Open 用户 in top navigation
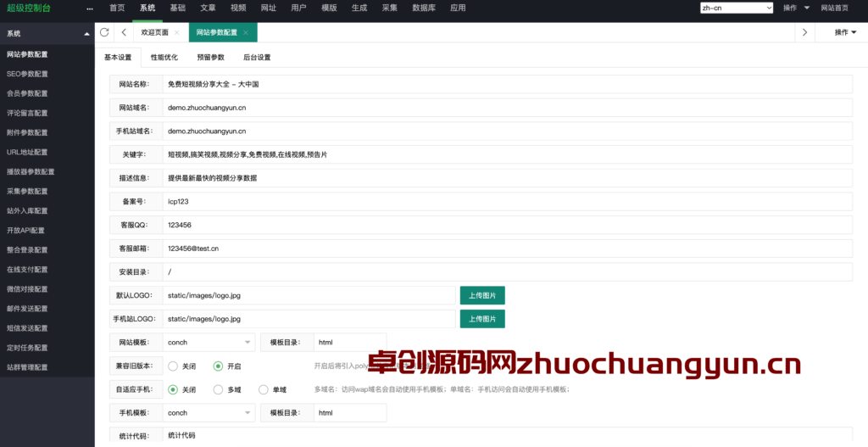The width and height of the screenshot is (868, 447). tap(298, 8)
